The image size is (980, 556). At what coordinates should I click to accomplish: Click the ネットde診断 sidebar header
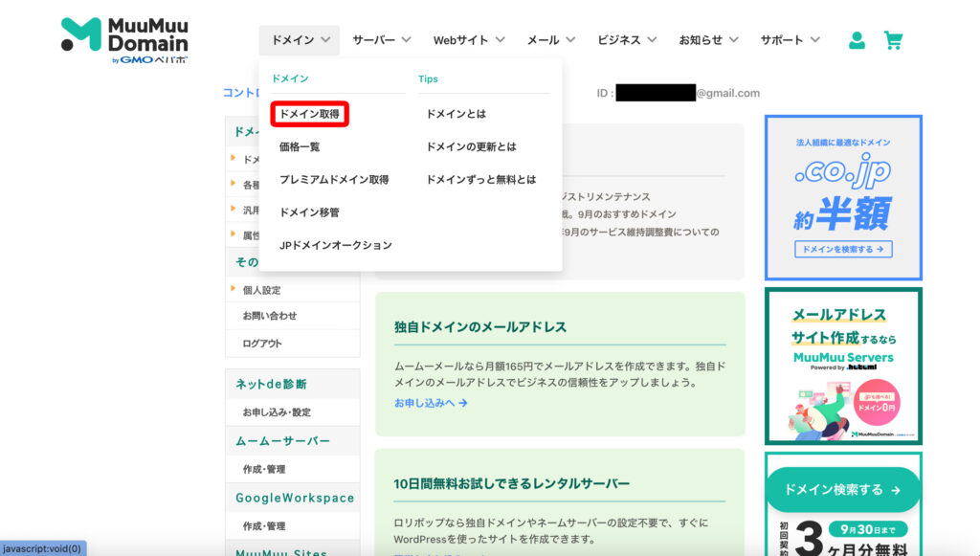pos(271,384)
